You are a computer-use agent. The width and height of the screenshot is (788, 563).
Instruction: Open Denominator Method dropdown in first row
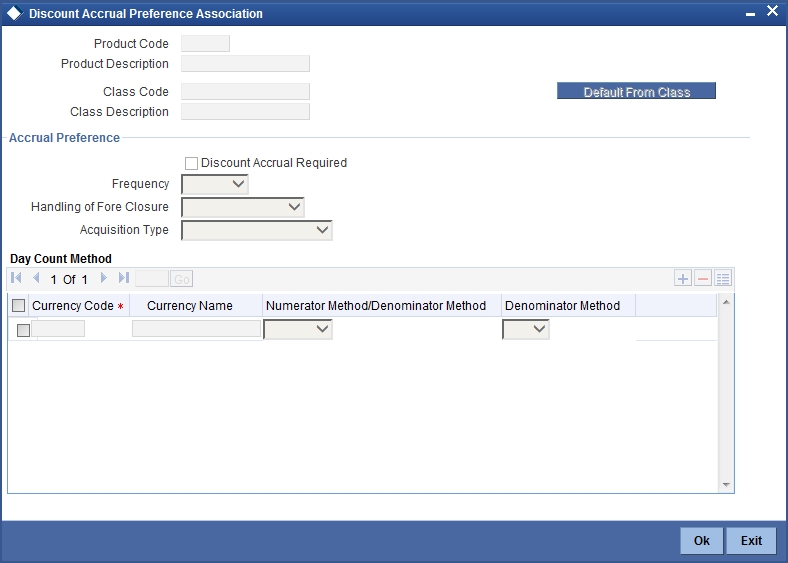point(526,329)
